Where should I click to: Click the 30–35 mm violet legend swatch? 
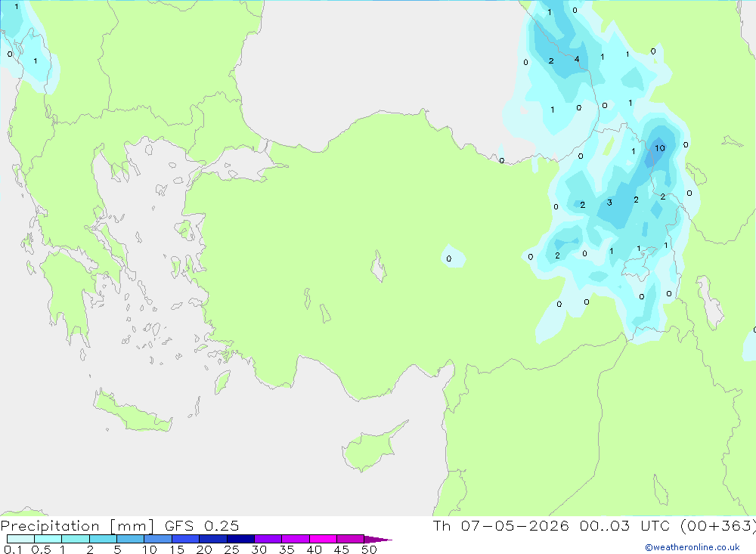[x=268, y=539]
